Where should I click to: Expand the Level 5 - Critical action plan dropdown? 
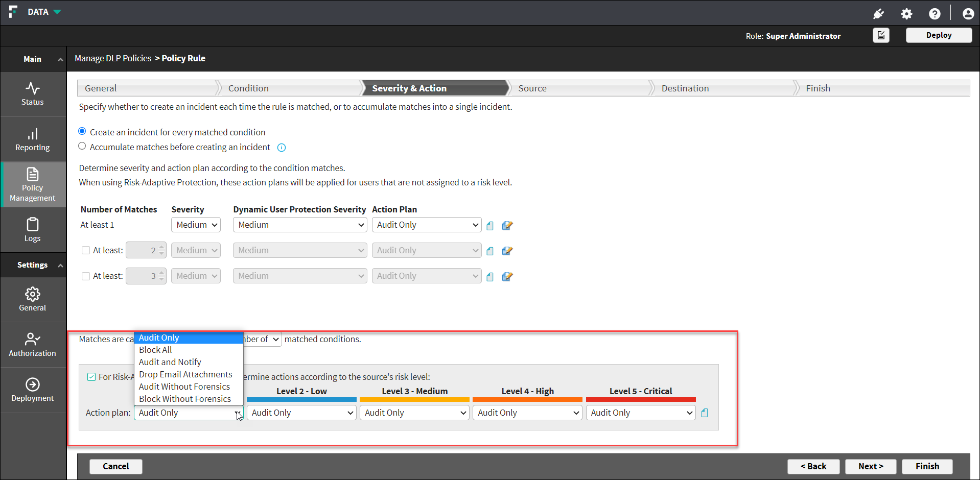point(641,413)
